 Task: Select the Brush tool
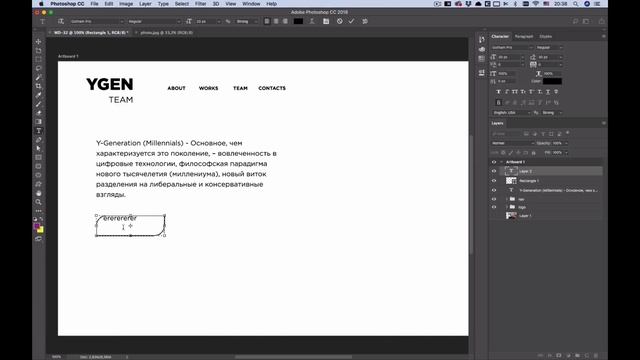(38, 104)
